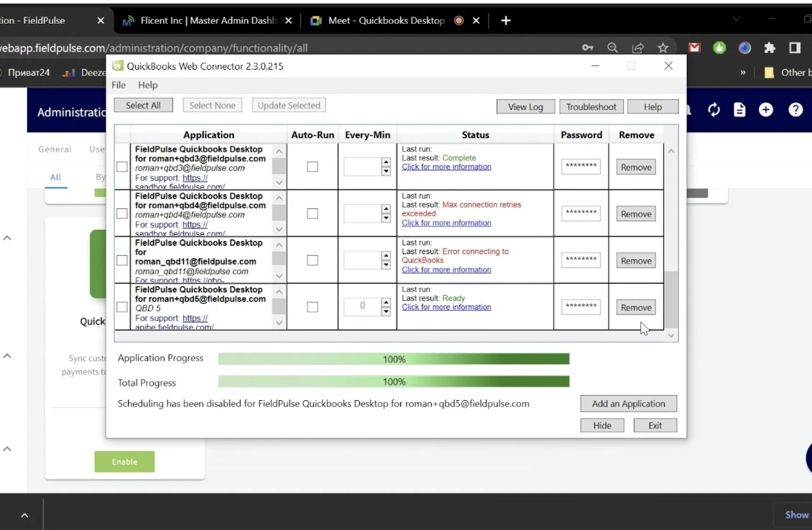Select the roman_qbd11 application checkbox
The height and width of the screenshot is (530, 812).
121,261
